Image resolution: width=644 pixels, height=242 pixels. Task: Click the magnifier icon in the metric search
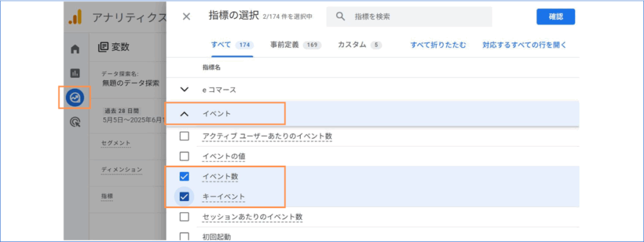[340, 17]
